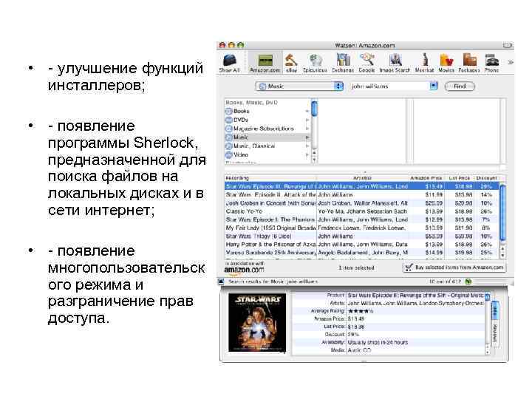Open the Meerkat tool
532x399 pixels.
click(x=424, y=63)
